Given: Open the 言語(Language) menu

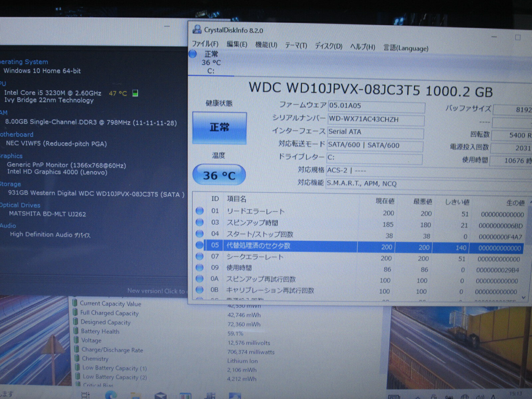Looking at the screenshot, I should pos(406,48).
